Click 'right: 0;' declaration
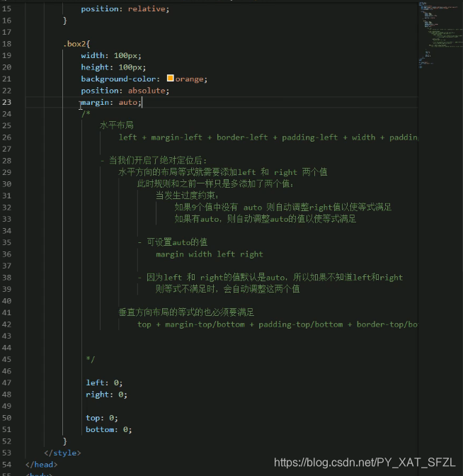The height and width of the screenshot is (476, 463). click(x=106, y=395)
